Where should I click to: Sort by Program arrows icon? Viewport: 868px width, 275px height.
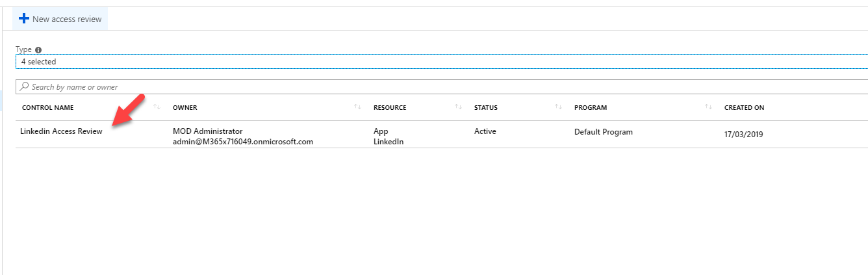[x=708, y=107]
